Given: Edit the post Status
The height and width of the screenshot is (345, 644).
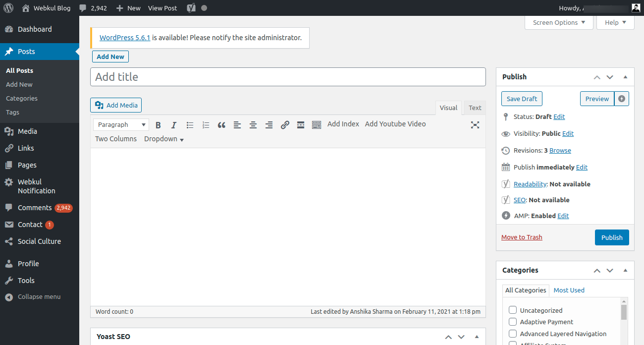Looking at the screenshot, I should (559, 117).
